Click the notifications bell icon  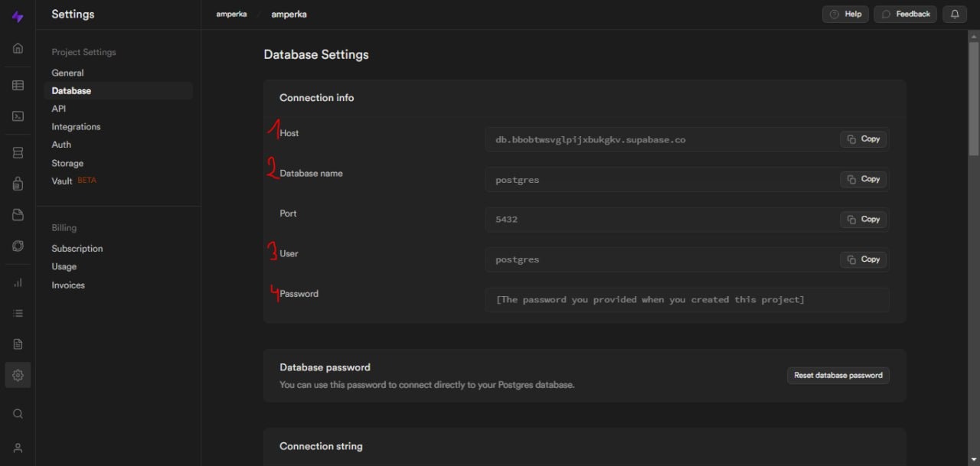955,14
